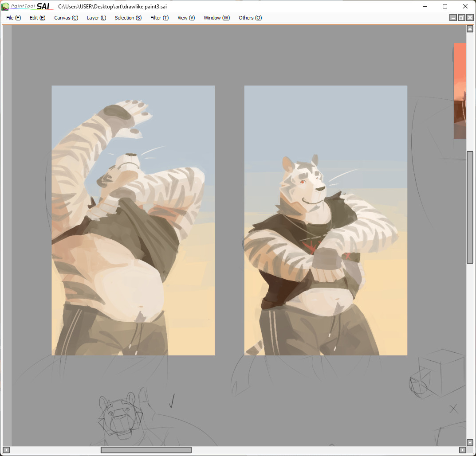Viewport: 476px width, 456px height.
Task: Click the vertical scrollbar thumb
Action: 470,207
